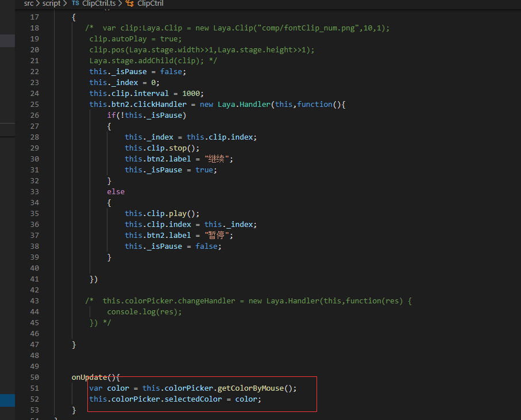Click the "暂停" string literal
Viewport: 521px width, 420px height.
coord(217,235)
